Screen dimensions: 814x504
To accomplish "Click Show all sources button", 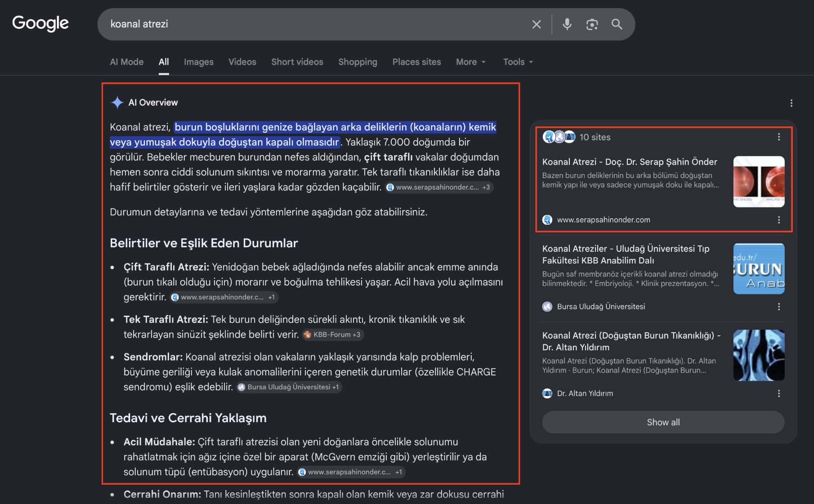I will (x=663, y=422).
